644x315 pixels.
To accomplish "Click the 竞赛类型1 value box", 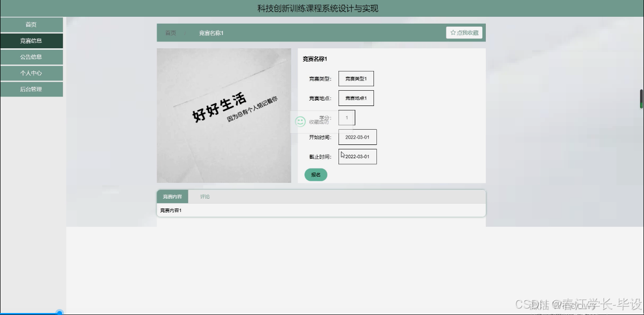I will (x=356, y=78).
